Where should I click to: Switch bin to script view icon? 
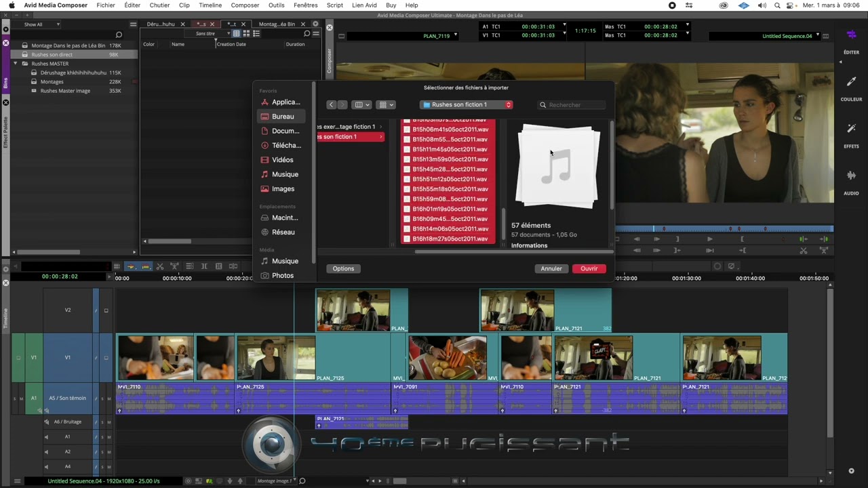point(256,33)
